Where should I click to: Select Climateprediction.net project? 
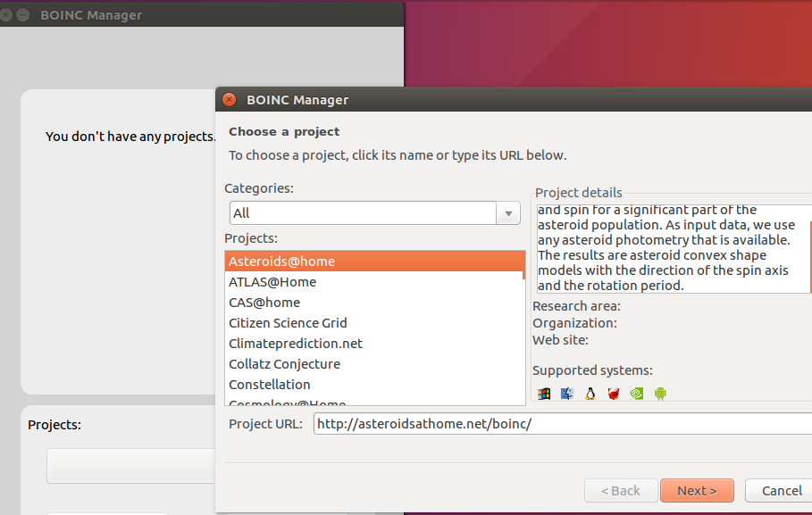tap(374, 344)
